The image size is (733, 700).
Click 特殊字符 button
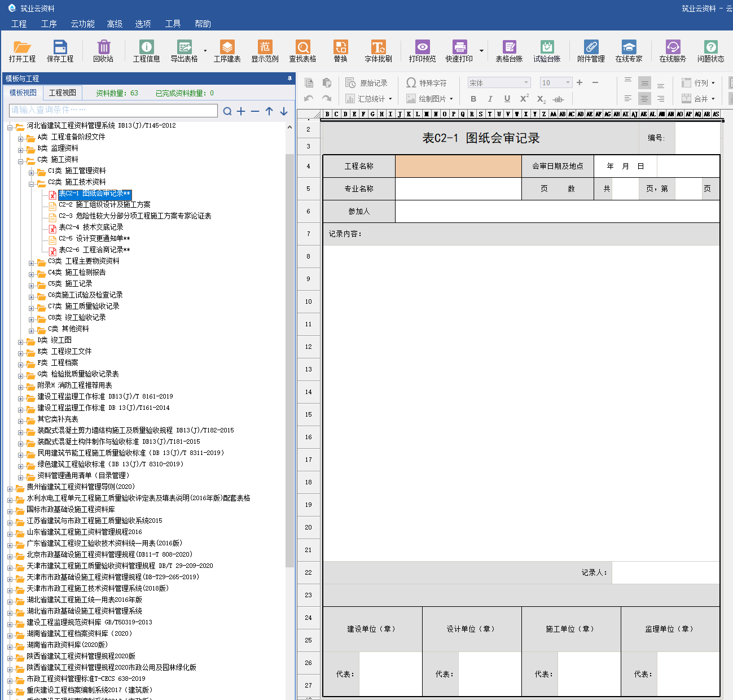coord(427,83)
